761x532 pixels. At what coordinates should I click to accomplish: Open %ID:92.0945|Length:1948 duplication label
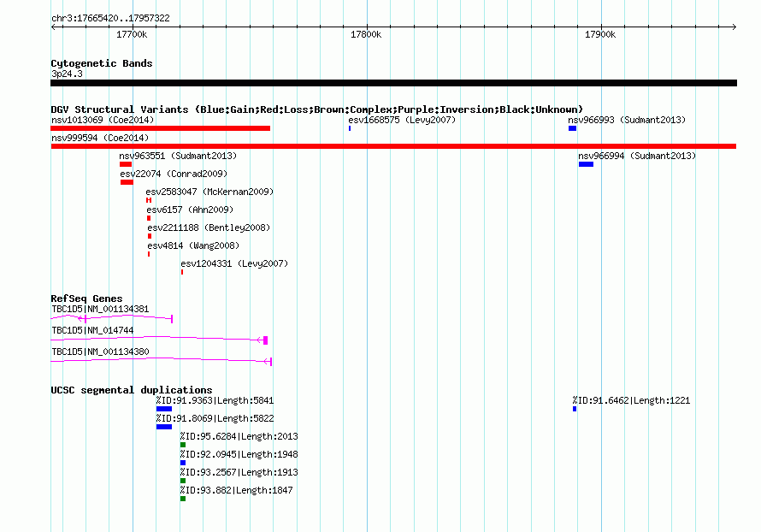[x=239, y=455]
